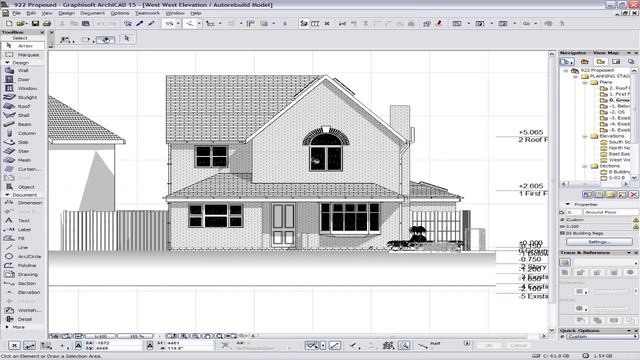
Task: Choose the Curtain Wall tool
Action: 22,169
